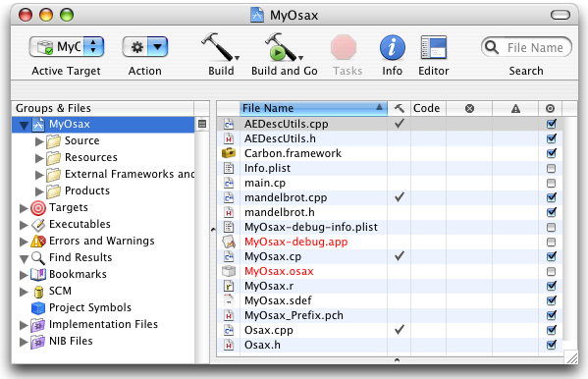Click the Errors and Warnings icon
588x379 pixels.
(x=38, y=241)
